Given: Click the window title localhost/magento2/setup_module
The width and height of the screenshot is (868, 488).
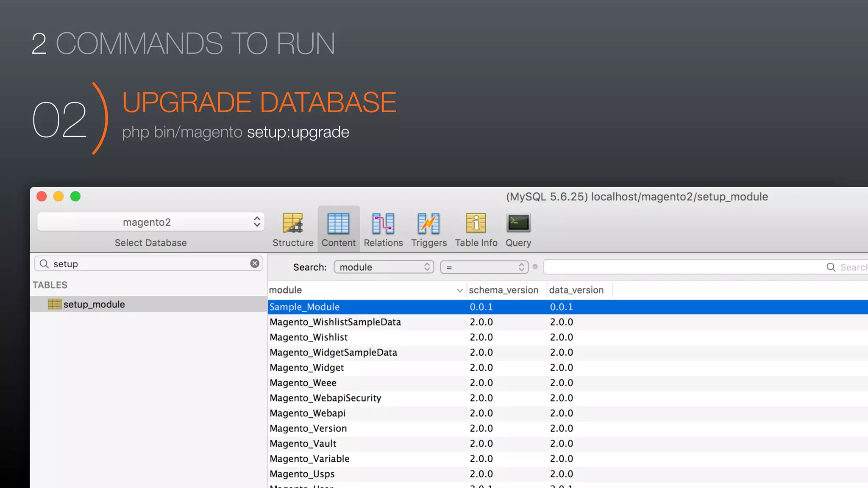Looking at the screenshot, I should point(679,197).
